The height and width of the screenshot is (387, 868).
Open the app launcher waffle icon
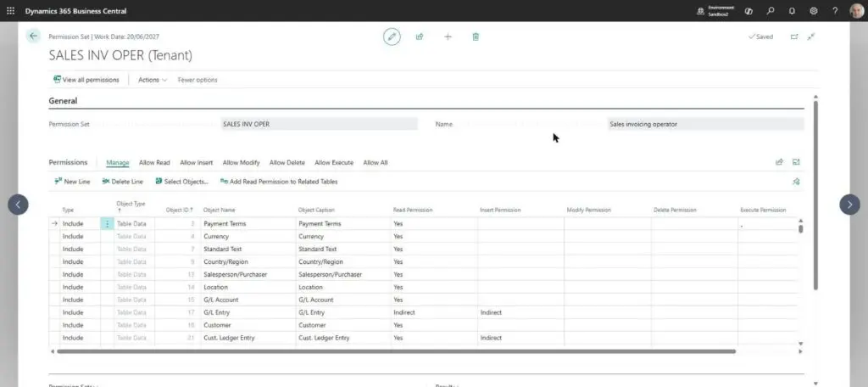coord(10,10)
